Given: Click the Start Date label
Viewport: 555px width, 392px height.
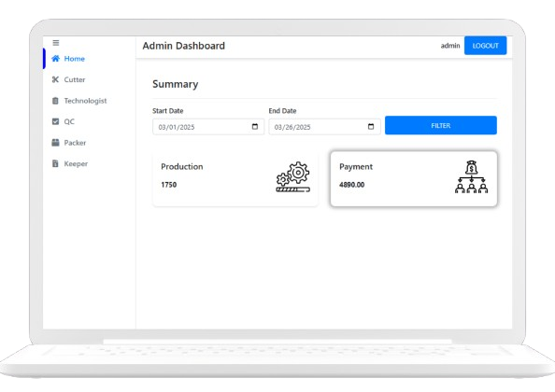Looking at the screenshot, I should [168, 111].
